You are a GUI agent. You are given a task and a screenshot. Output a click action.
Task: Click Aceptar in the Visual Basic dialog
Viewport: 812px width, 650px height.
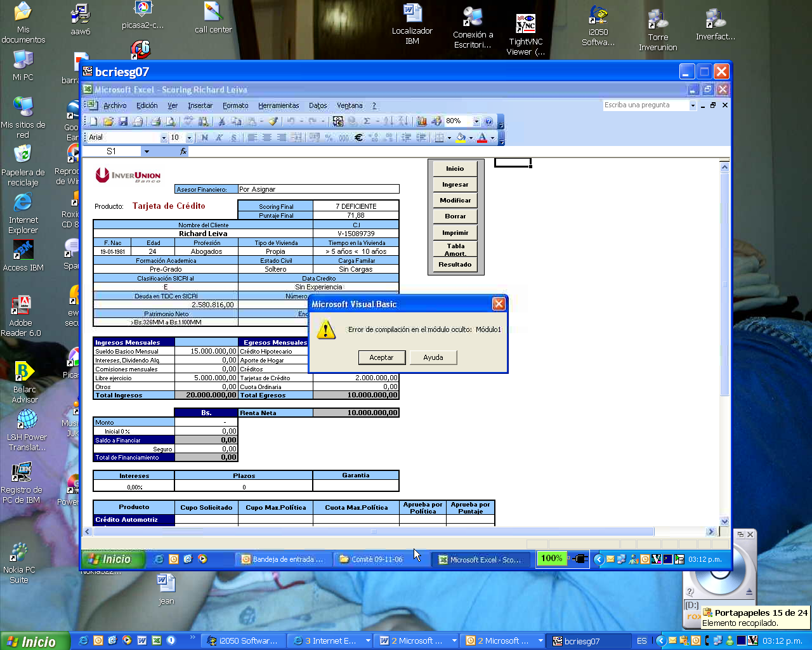[x=381, y=357]
